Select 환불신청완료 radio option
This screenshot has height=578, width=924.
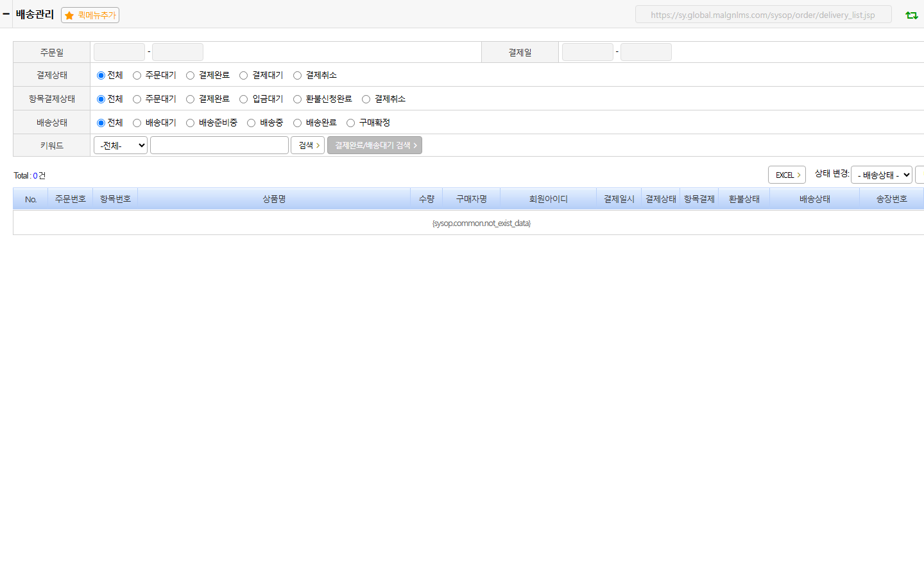tap(297, 99)
